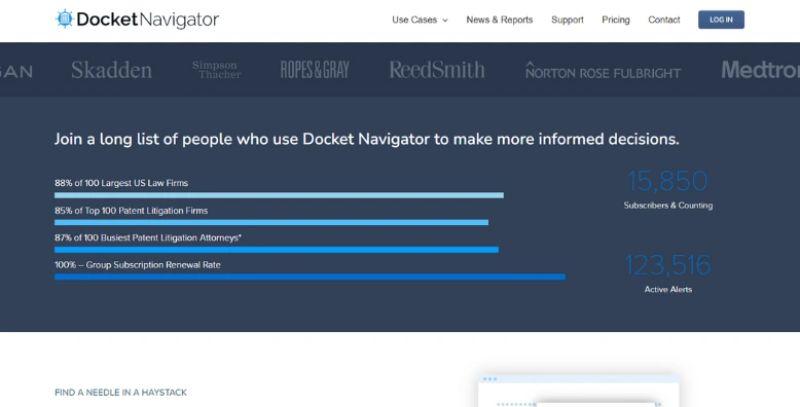The image size is (800, 407).
Task: Click the chevron next to Use Cases
Action: click(445, 20)
